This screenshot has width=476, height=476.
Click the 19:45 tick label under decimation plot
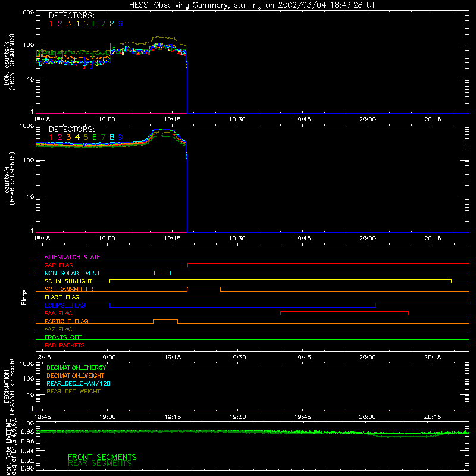(302, 417)
